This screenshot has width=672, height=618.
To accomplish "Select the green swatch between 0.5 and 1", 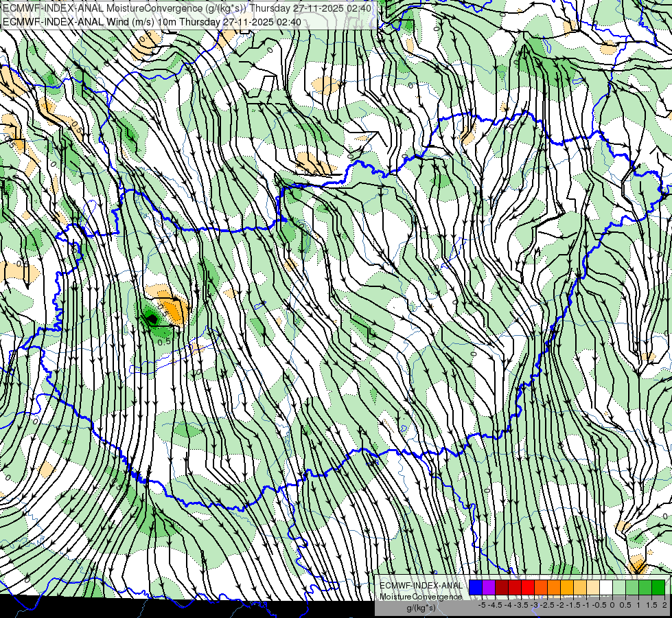I will [632, 587].
